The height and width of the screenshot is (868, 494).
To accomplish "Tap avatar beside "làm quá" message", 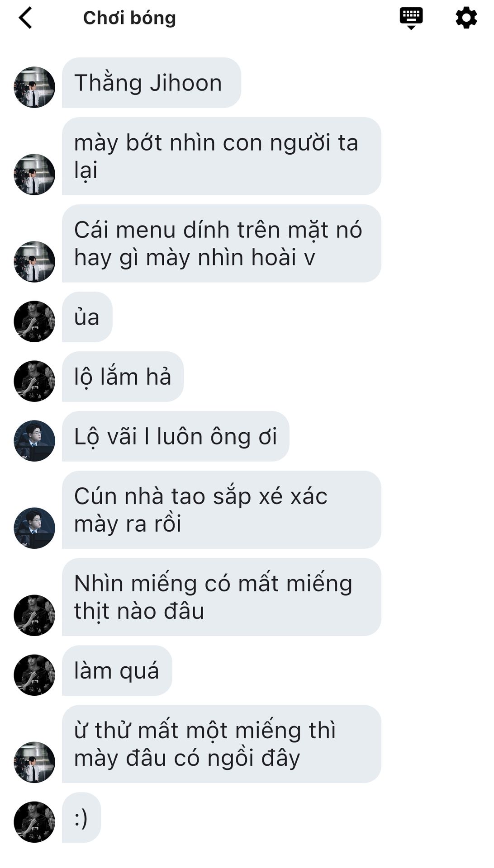I will click(x=34, y=675).
